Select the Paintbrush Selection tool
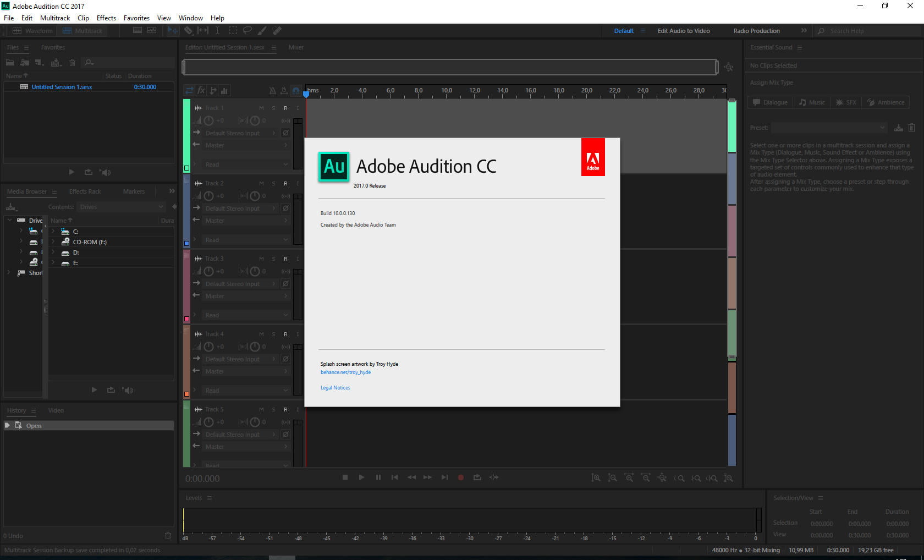Viewport: 924px width, 560px height. point(262,31)
